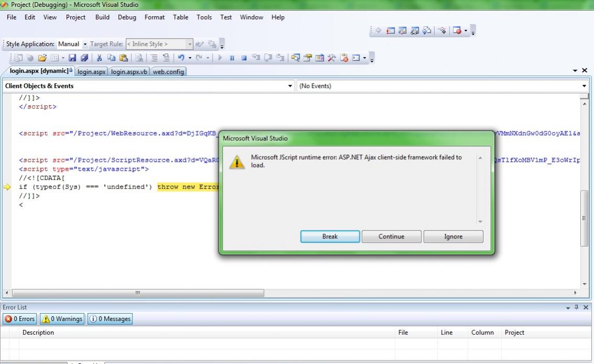The height and width of the screenshot is (364, 594).
Task: Toggle the 0 Errors filter
Action: [x=20, y=319]
